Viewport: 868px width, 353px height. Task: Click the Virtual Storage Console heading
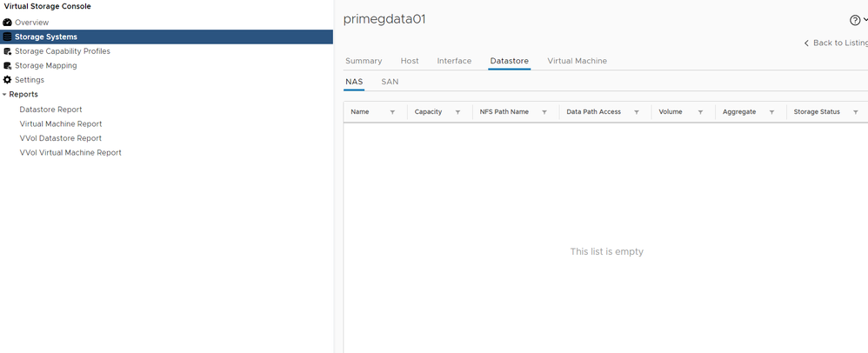pyautogui.click(x=48, y=7)
